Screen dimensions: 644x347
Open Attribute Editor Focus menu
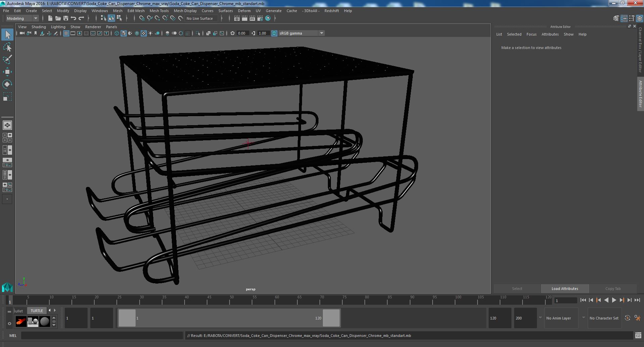(531, 34)
